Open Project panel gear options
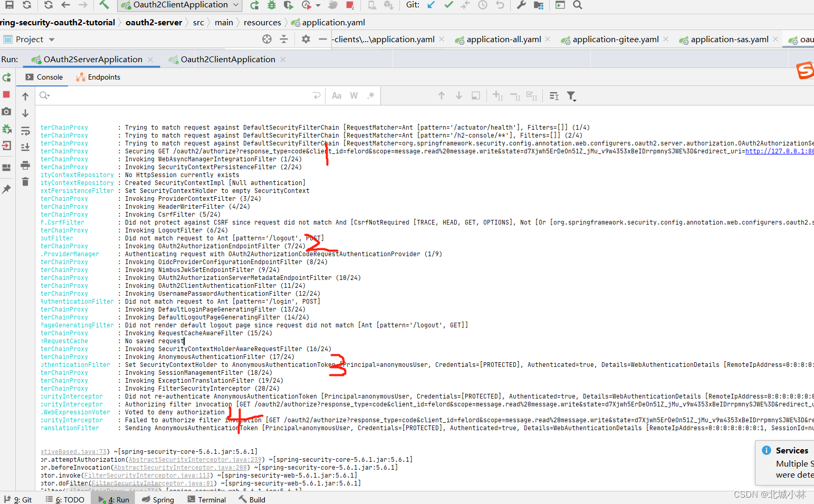 tap(306, 39)
